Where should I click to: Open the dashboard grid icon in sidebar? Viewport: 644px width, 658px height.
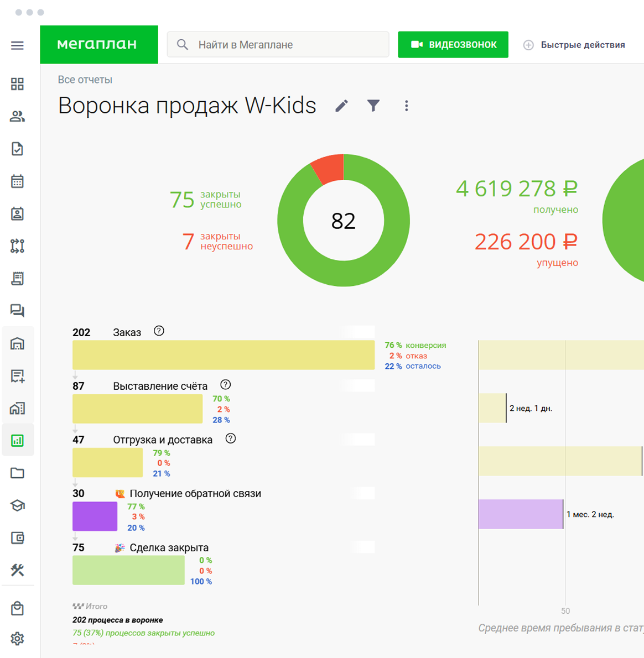pyautogui.click(x=17, y=84)
